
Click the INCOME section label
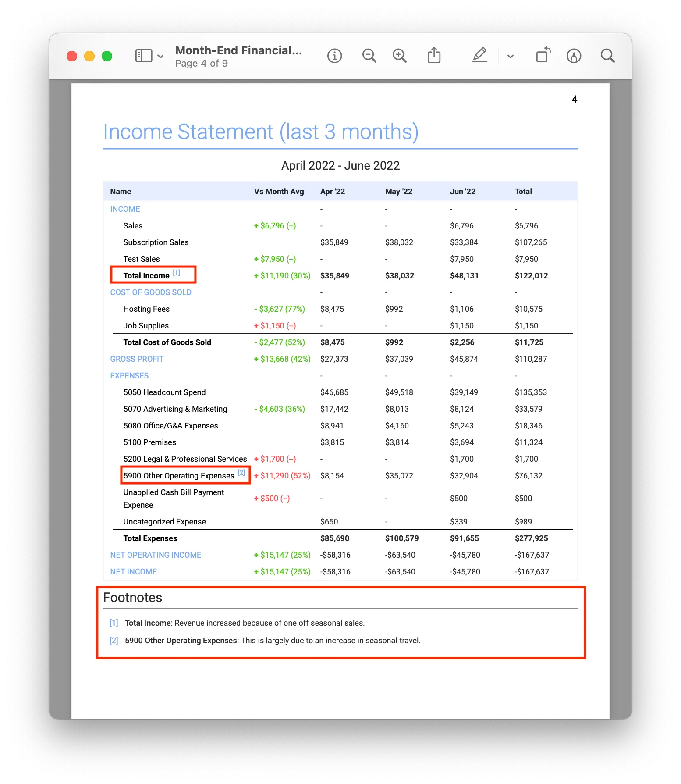pos(125,209)
